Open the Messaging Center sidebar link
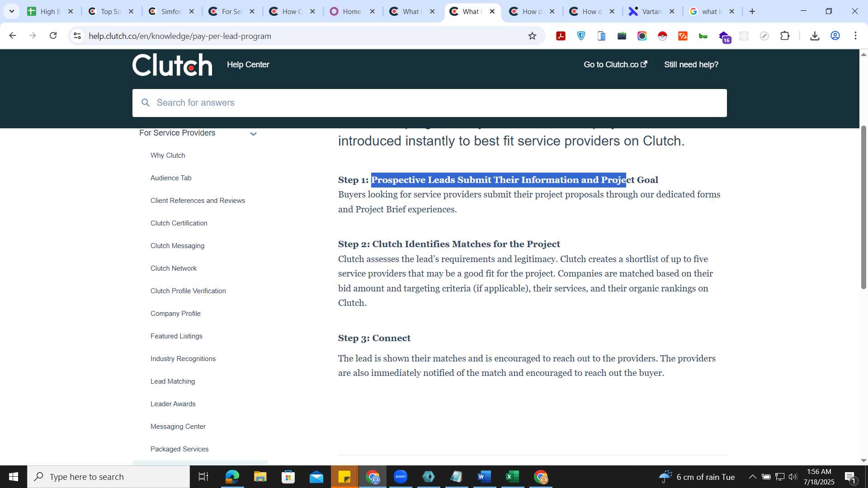The width and height of the screenshot is (868, 488). [178, 427]
